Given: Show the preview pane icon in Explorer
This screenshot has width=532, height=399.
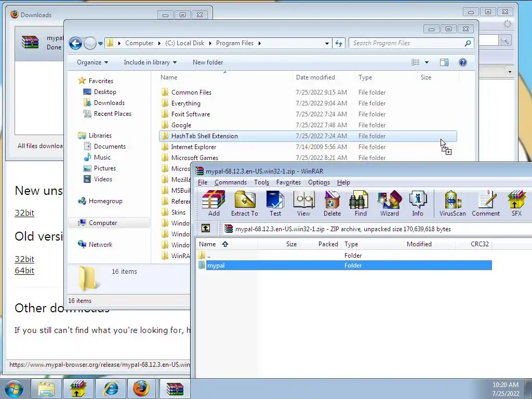Looking at the screenshot, I should 444,62.
